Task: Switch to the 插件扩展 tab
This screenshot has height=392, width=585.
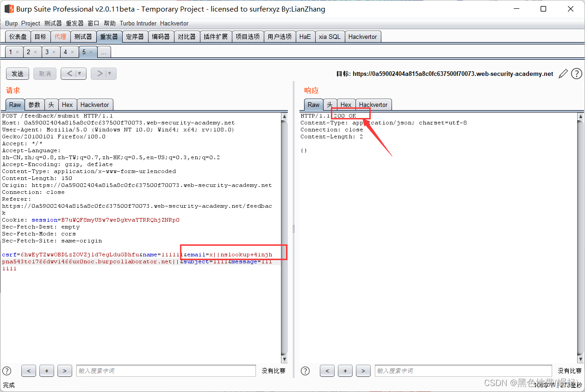Action: [216, 37]
